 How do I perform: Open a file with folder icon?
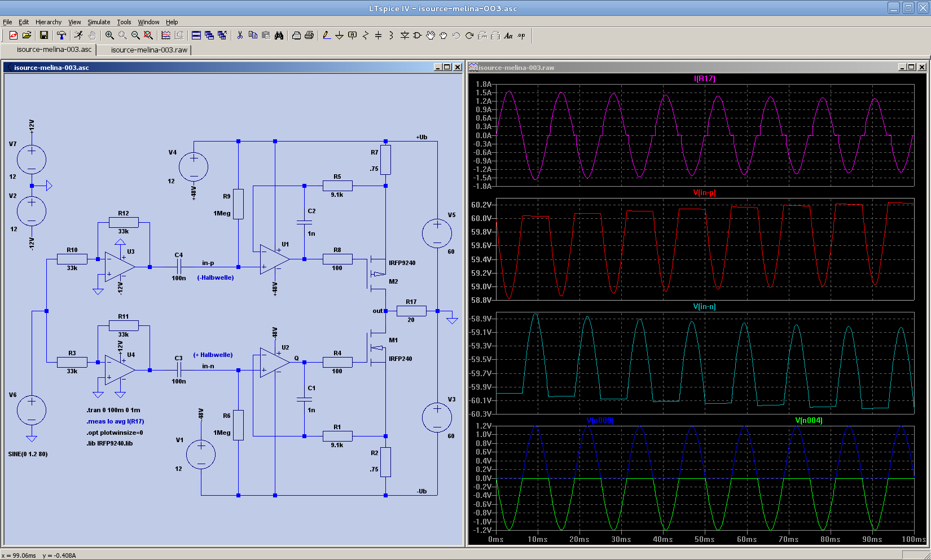coord(27,36)
